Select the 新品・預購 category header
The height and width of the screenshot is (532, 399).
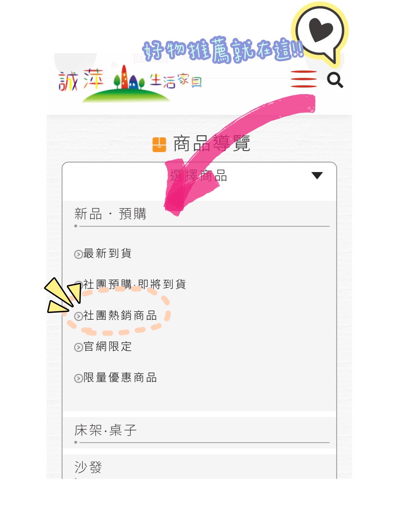click(x=110, y=214)
